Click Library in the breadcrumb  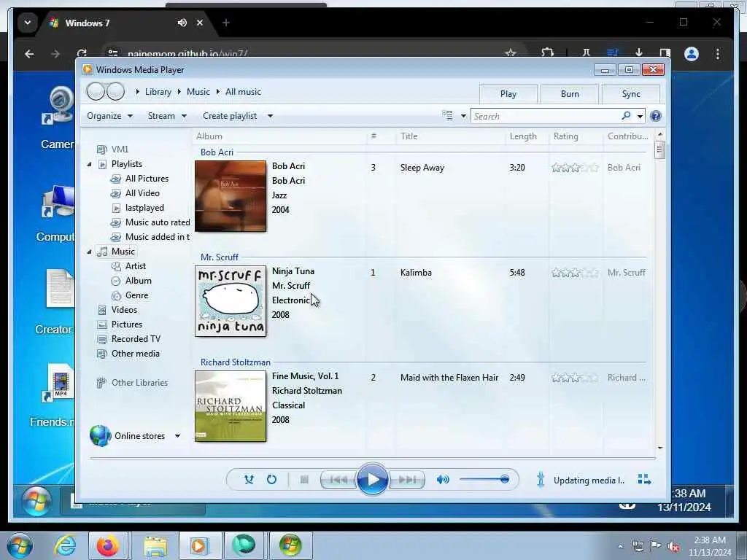coord(158,92)
